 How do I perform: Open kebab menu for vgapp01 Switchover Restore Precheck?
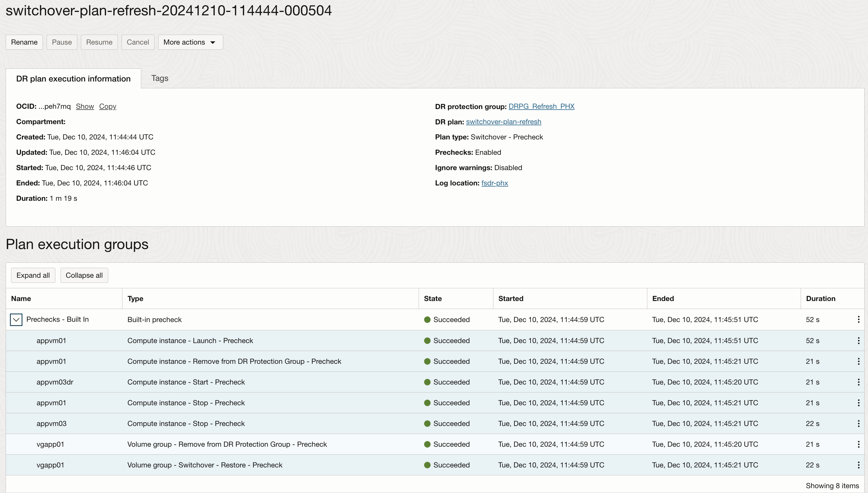(858, 465)
